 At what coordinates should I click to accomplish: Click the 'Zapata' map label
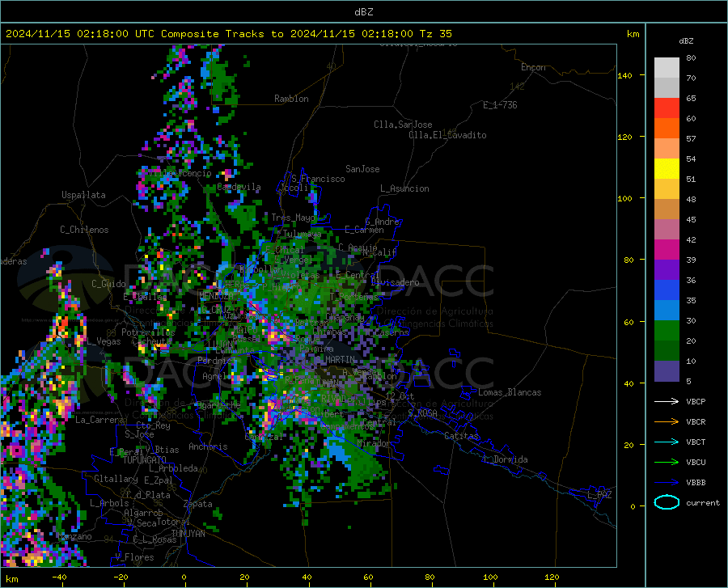coord(198,504)
